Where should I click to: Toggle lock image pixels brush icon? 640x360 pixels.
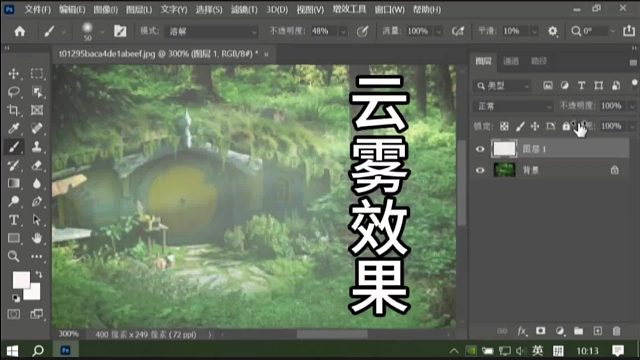point(520,127)
